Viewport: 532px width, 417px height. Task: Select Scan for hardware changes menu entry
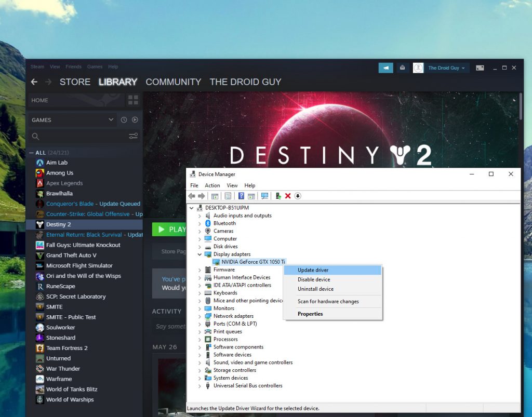point(333,301)
